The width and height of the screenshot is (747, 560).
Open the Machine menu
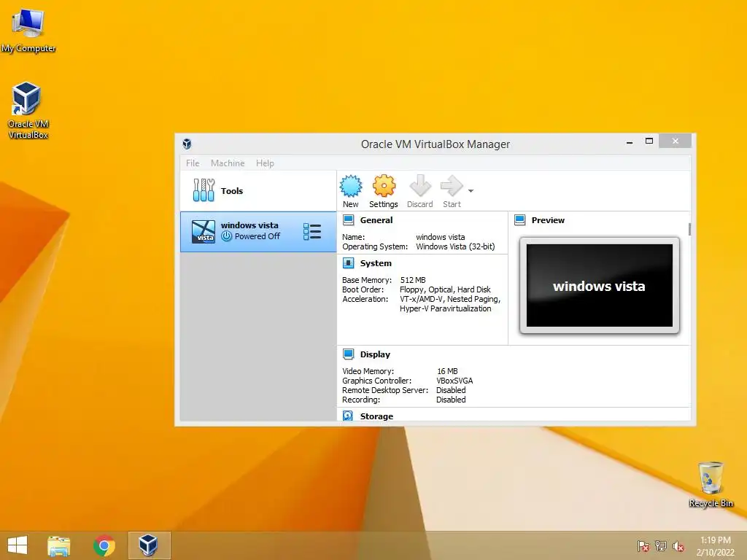[x=228, y=163]
